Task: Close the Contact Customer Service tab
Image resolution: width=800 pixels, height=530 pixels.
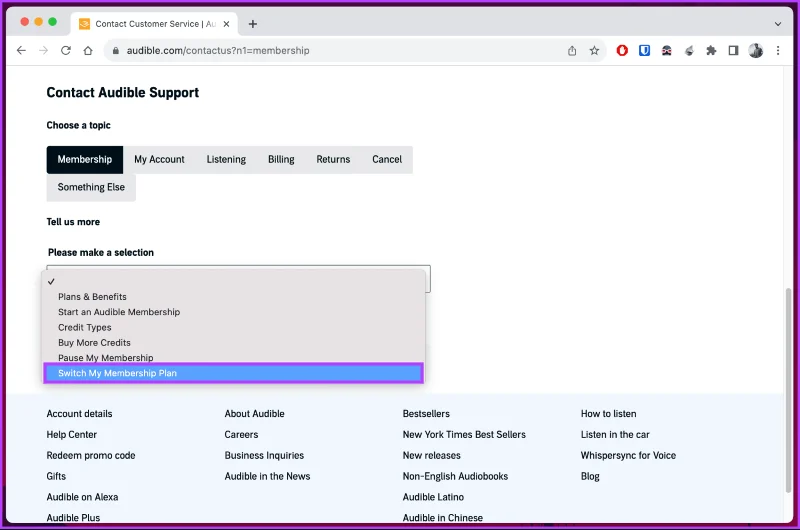Action: [227, 24]
